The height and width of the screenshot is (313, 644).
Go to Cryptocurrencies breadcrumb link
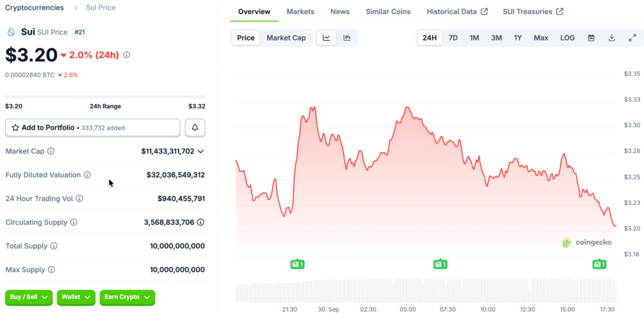click(34, 8)
